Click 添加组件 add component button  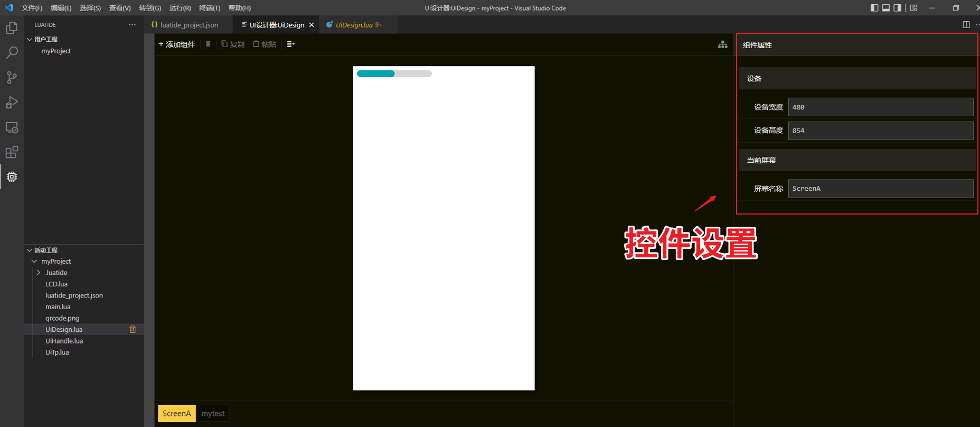pyautogui.click(x=177, y=44)
